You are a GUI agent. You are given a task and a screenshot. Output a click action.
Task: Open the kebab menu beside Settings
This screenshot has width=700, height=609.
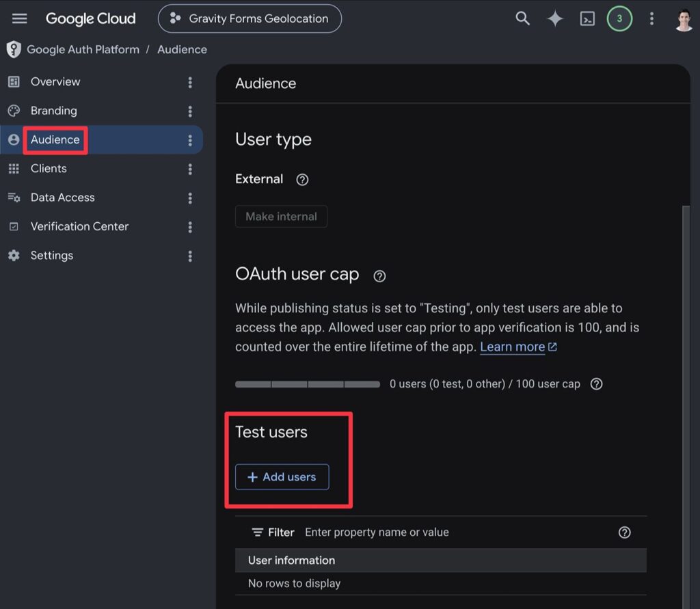190,256
